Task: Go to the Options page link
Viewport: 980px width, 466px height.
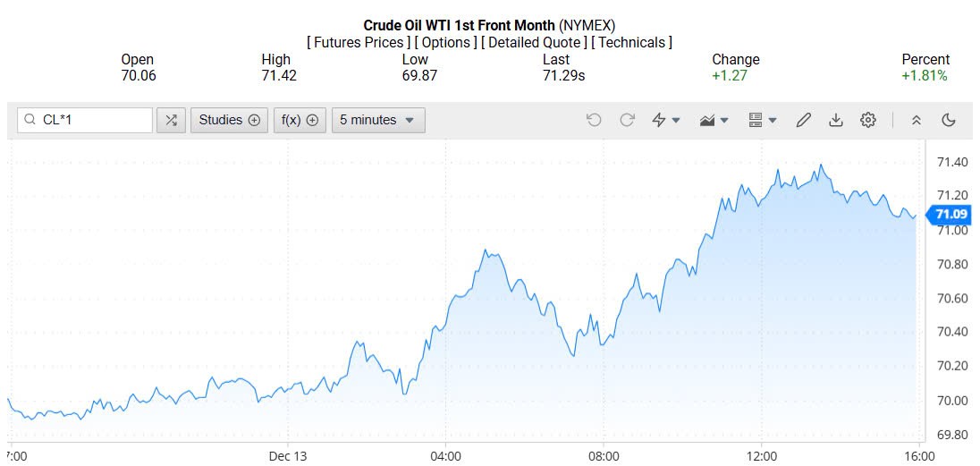Action: pos(446,42)
